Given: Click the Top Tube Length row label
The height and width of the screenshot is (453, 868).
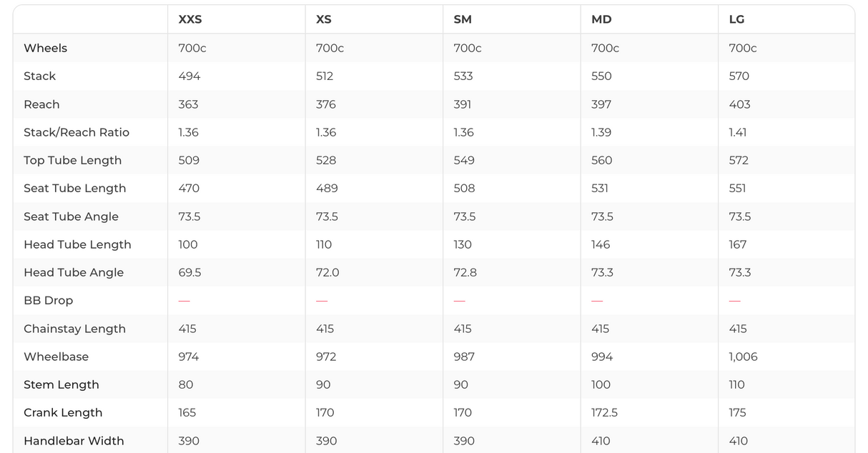Looking at the screenshot, I should [72, 160].
